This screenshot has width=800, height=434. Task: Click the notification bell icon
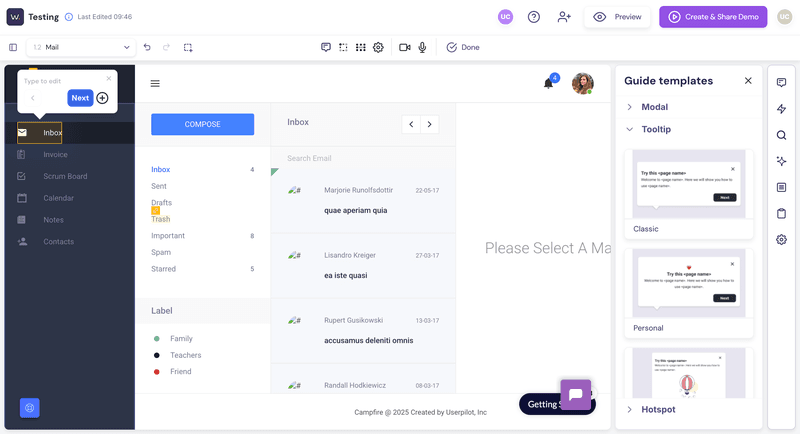click(548, 84)
